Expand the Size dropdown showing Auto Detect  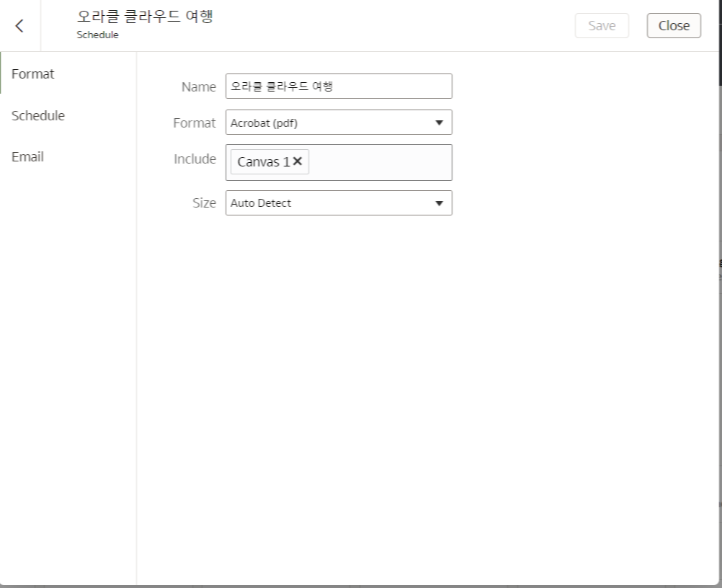(x=339, y=203)
